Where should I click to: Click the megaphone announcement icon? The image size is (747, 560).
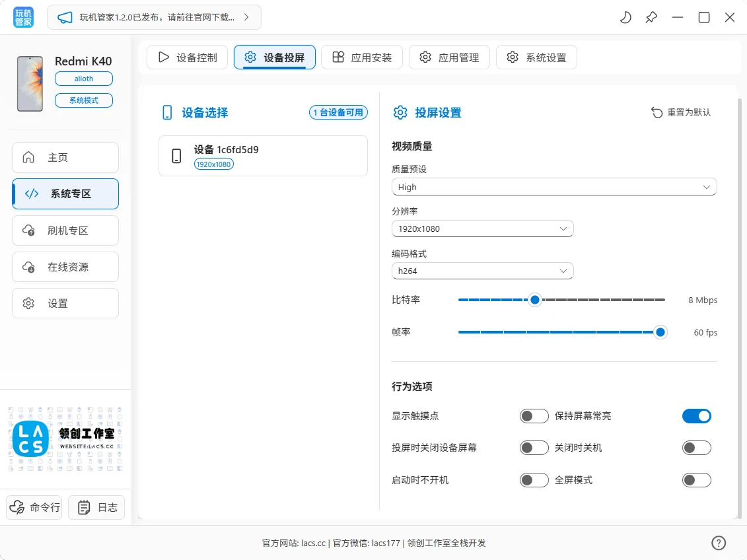(64, 18)
